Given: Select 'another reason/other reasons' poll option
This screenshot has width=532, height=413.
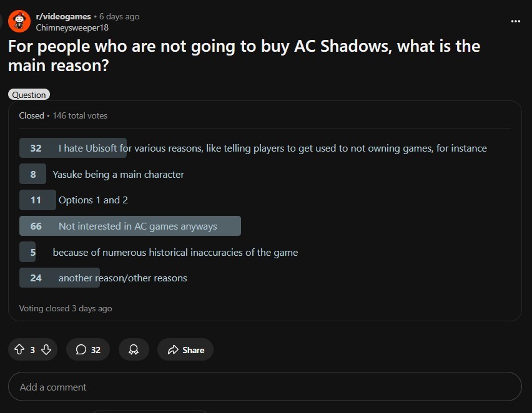Looking at the screenshot, I should click(122, 278).
